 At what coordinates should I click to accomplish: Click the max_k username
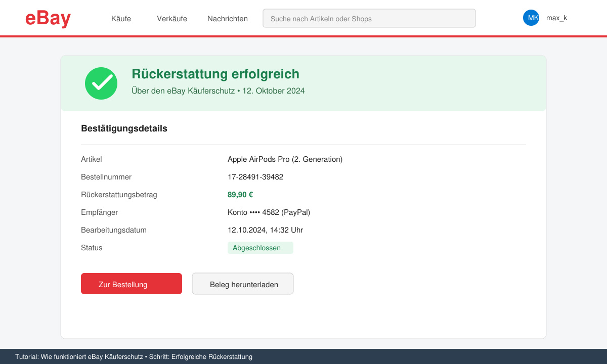(556, 18)
